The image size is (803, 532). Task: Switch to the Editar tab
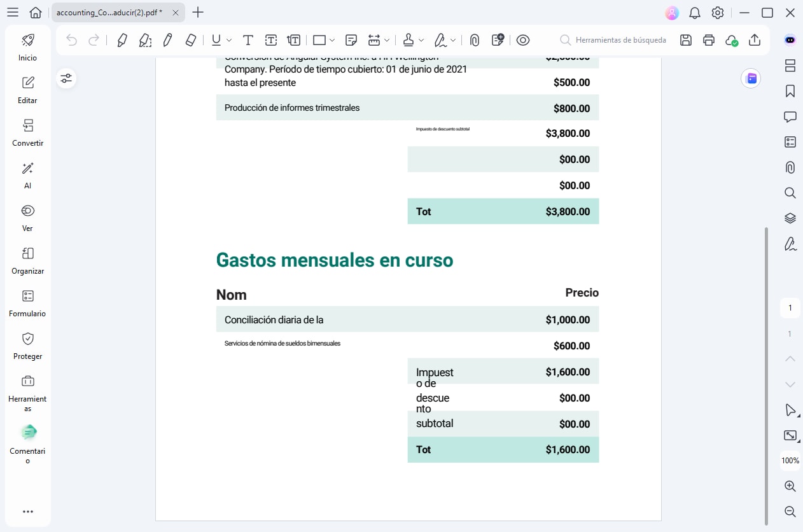pos(27,89)
